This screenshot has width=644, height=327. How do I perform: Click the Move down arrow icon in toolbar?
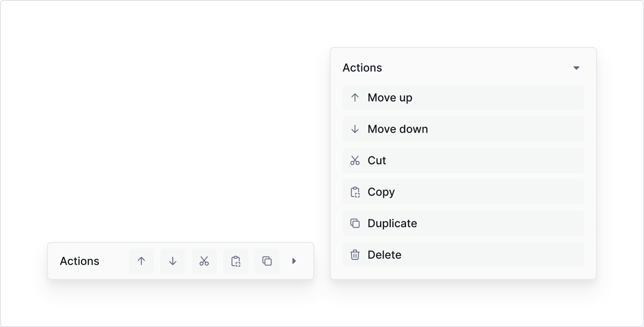click(172, 261)
